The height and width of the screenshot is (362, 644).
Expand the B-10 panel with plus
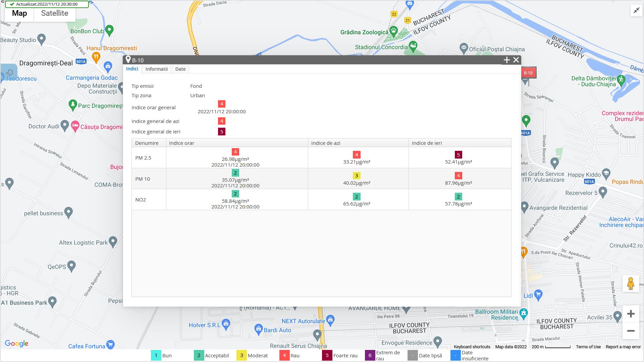[507, 60]
